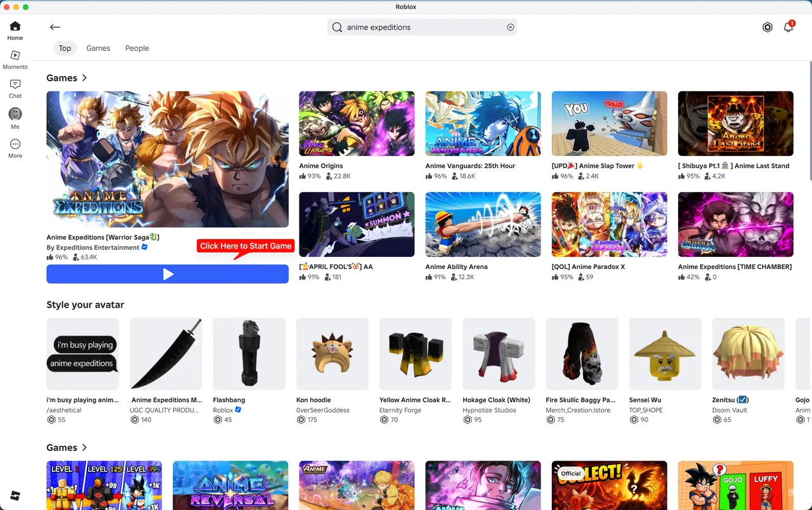812x510 pixels.
Task: Click the 63.4K player count text
Action: click(89, 258)
